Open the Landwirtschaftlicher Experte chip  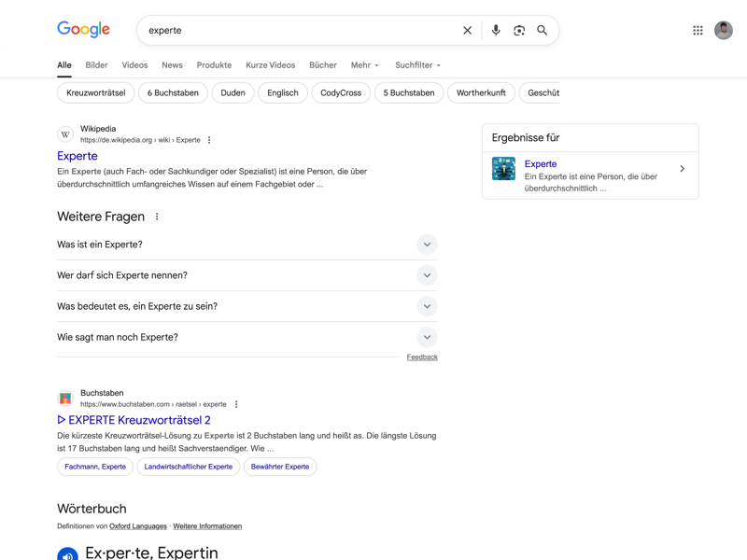[189, 467]
